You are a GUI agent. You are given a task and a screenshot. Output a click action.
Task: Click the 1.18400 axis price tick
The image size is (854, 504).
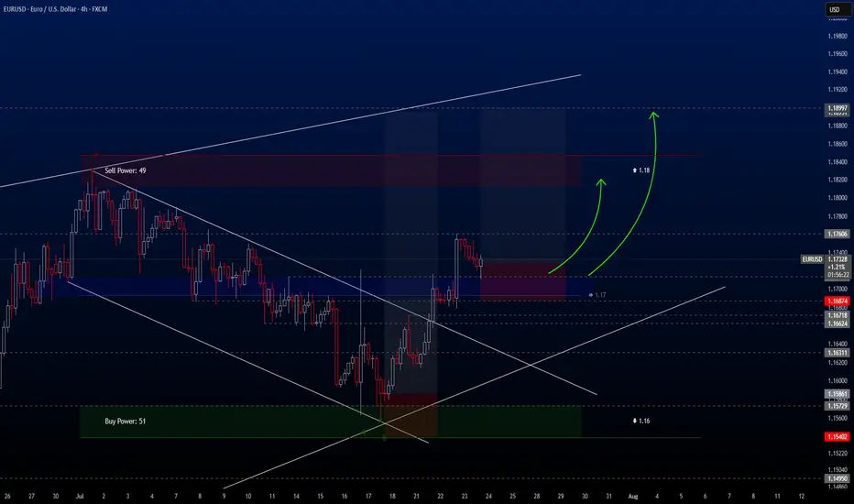click(x=838, y=162)
